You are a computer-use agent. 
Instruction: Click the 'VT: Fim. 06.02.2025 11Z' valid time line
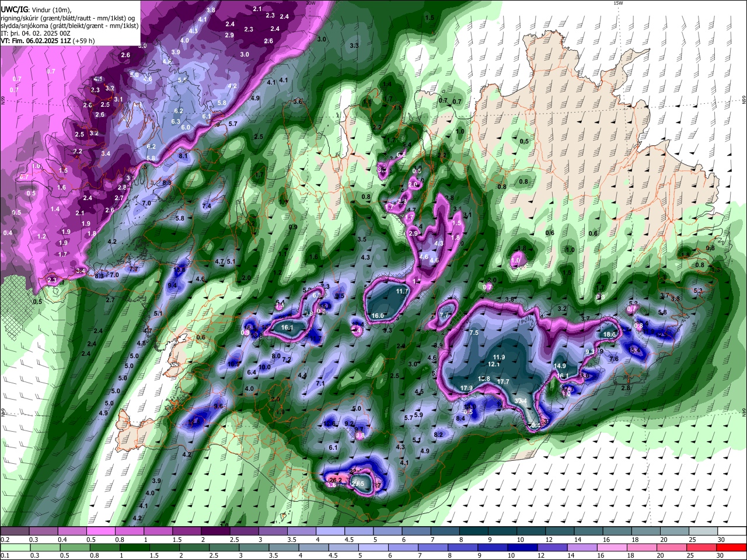(35, 41)
